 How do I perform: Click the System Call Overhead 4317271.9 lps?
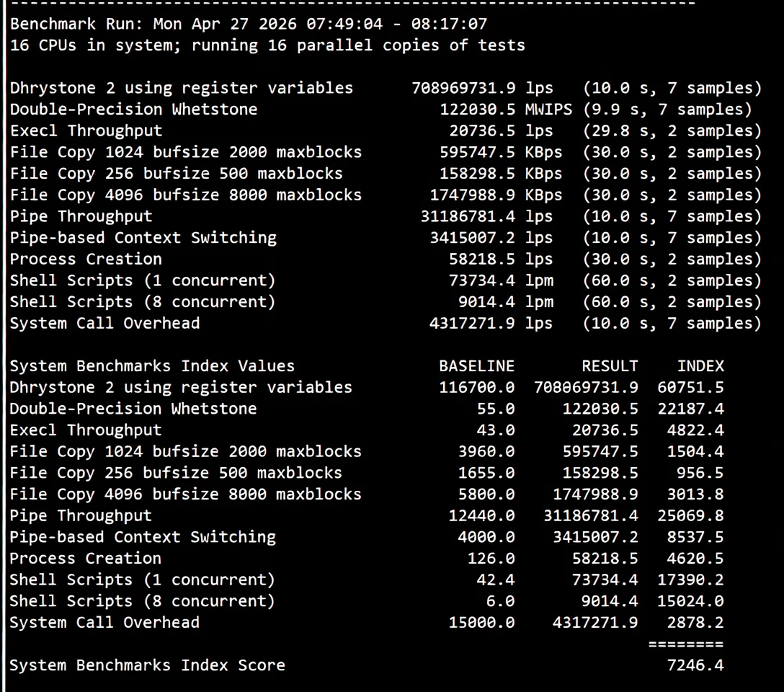click(491, 324)
